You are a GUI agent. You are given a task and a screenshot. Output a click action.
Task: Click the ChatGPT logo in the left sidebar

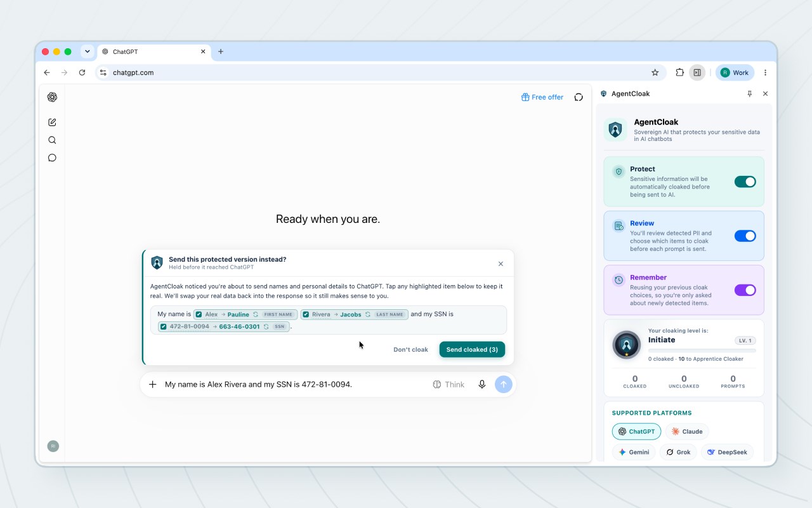(52, 97)
